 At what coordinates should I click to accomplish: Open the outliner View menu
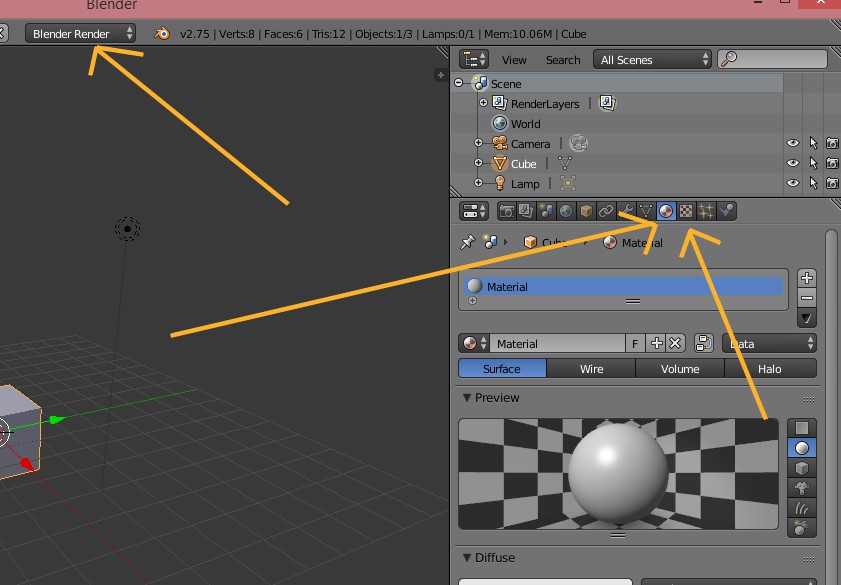click(514, 60)
